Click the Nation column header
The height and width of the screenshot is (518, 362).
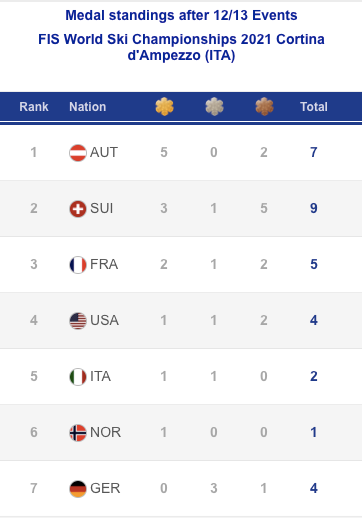[x=88, y=107]
